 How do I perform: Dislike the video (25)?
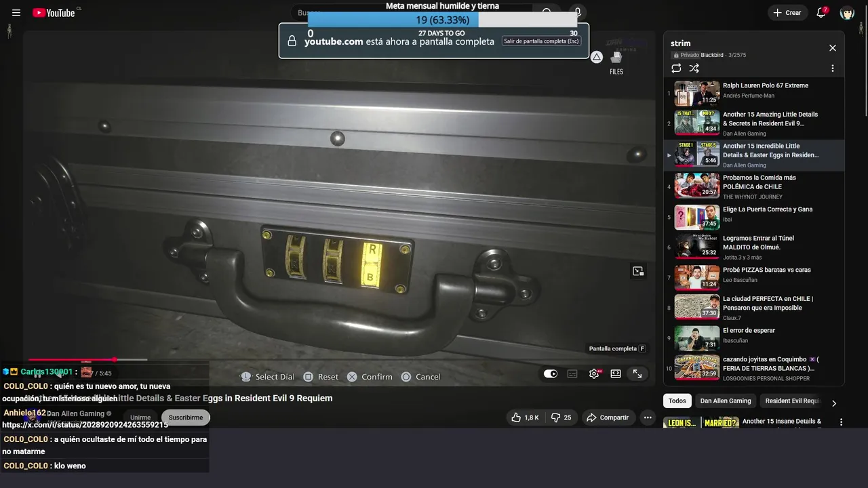tap(561, 418)
